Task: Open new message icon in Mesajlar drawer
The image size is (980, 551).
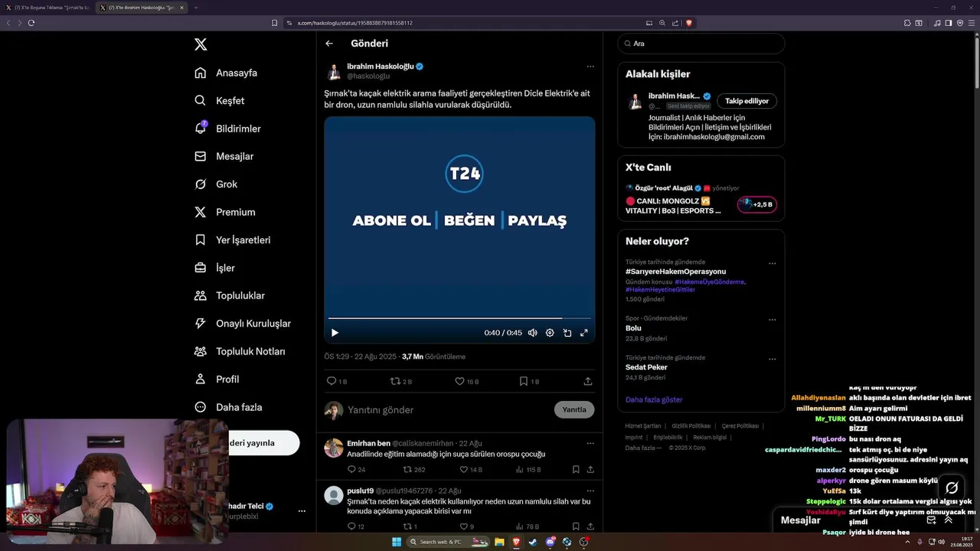Action: coord(931,520)
